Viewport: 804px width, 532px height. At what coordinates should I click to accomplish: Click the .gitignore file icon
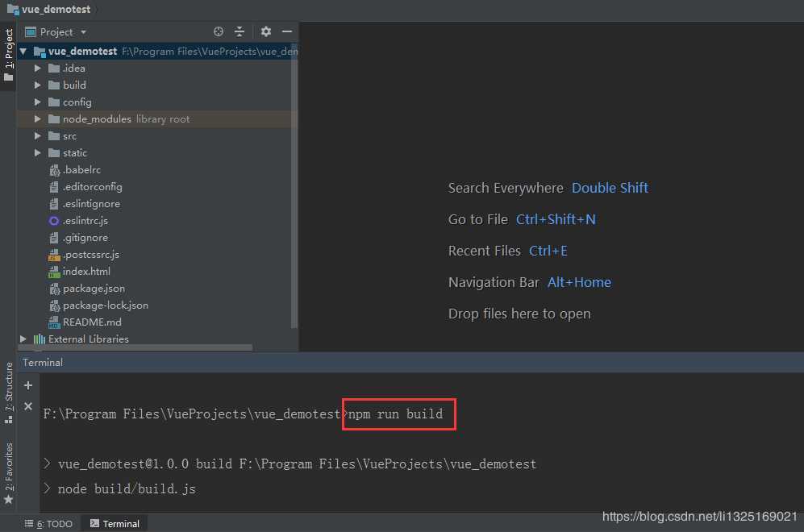click(54, 238)
